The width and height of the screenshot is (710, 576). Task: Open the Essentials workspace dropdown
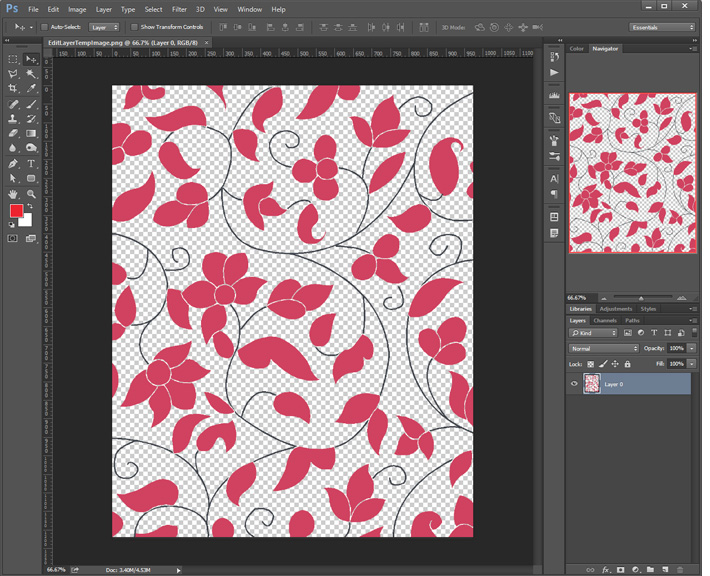(662, 27)
